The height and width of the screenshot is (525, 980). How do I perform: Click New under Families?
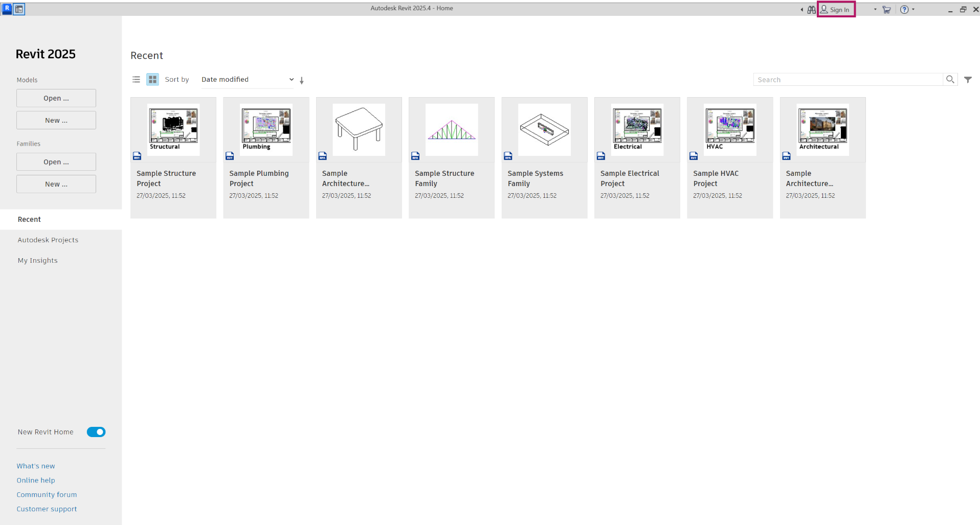[x=56, y=184]
